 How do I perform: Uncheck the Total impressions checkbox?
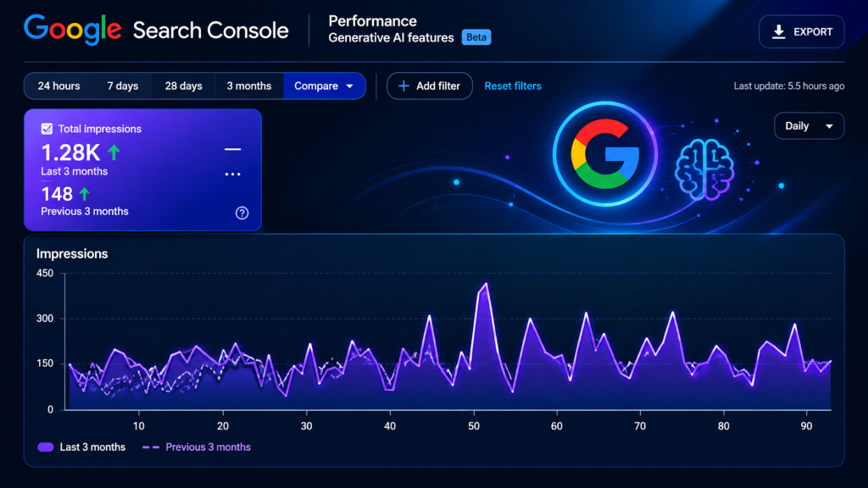tap(47, 129)
